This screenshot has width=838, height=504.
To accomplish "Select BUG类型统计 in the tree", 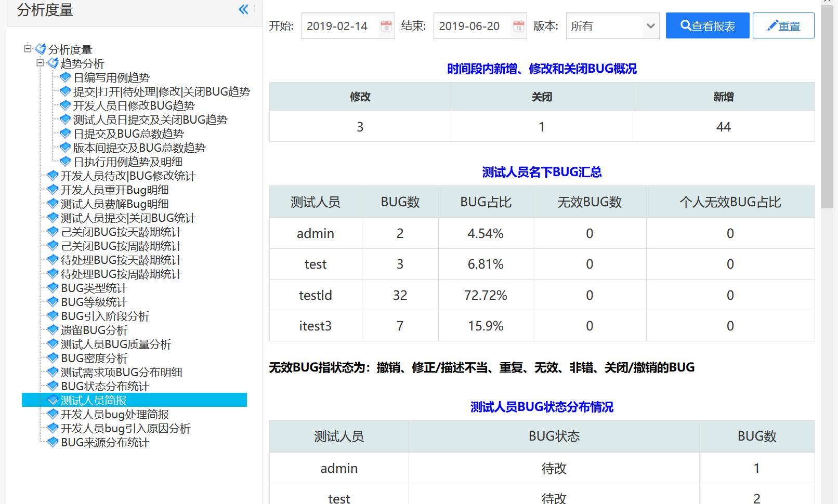I will 93,287.
